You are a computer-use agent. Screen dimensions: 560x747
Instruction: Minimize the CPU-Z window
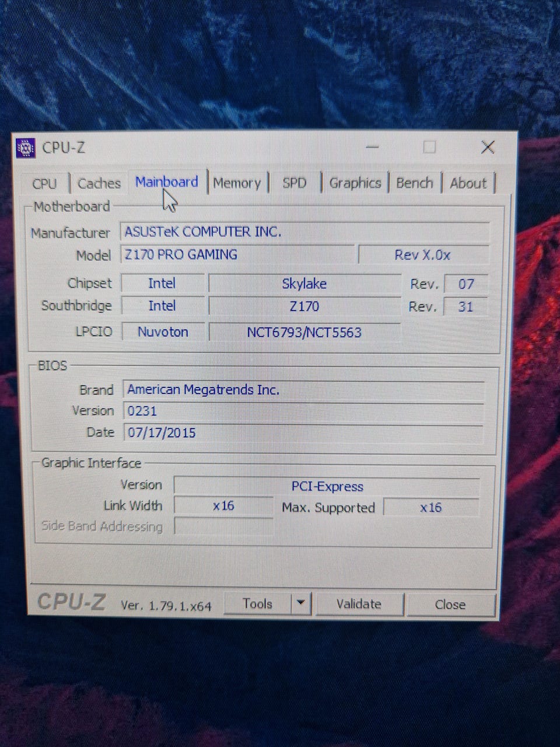click(x=372, y=147)
